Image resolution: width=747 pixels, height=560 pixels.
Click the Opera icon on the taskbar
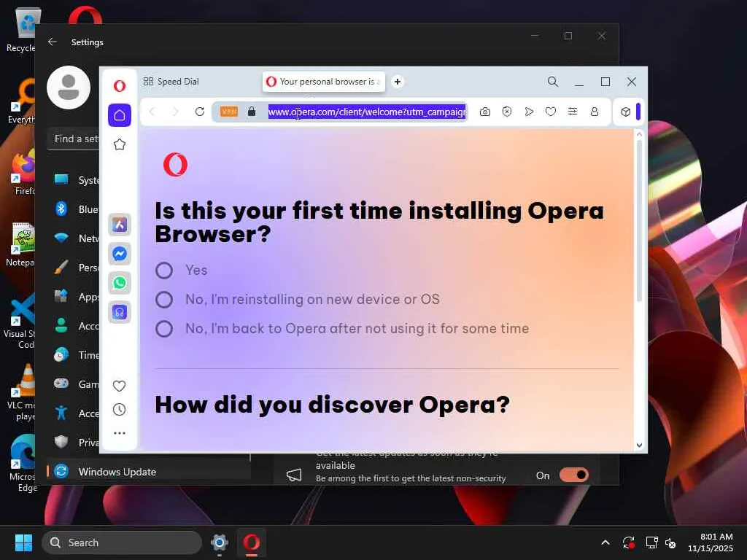tap(251, 542)
